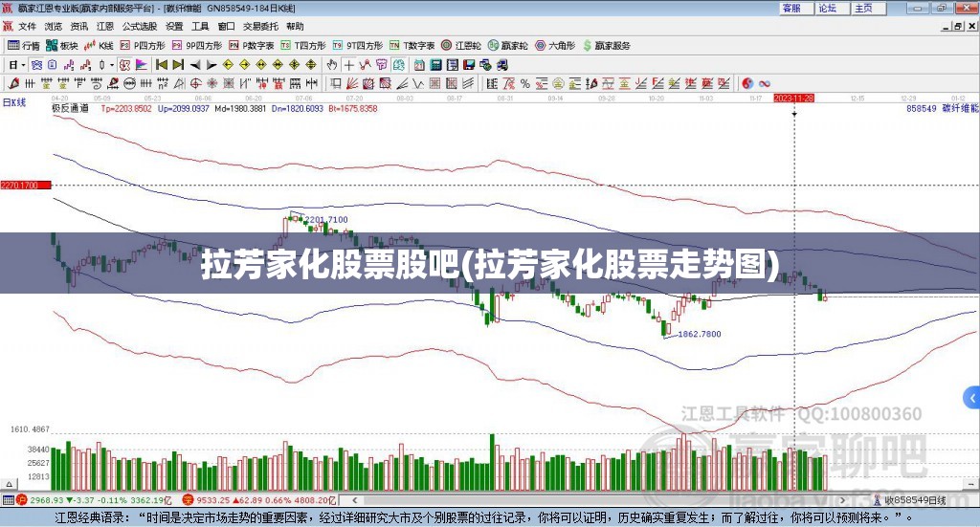This screenshot has width=980, height=527.
Task: Click the 论坛 forum button
Action: 833,8
